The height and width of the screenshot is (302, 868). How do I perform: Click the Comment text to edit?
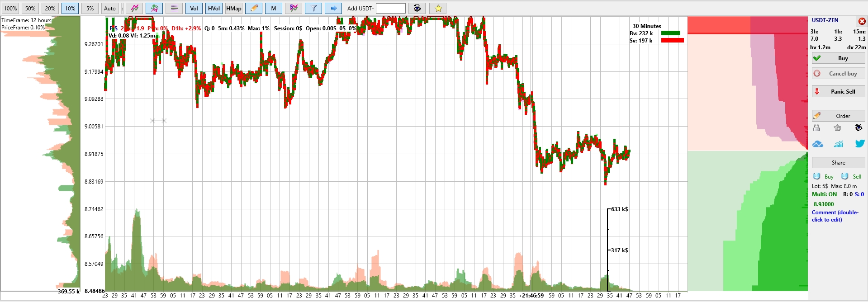(x=835, y=216)
